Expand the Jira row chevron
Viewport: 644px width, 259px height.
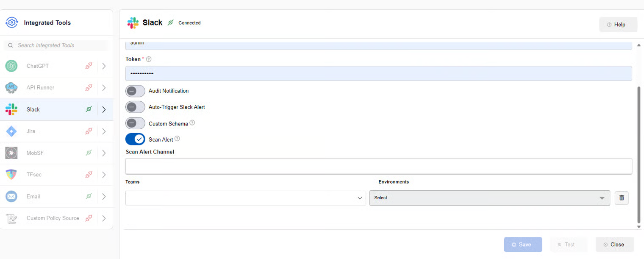pos(104,131)
